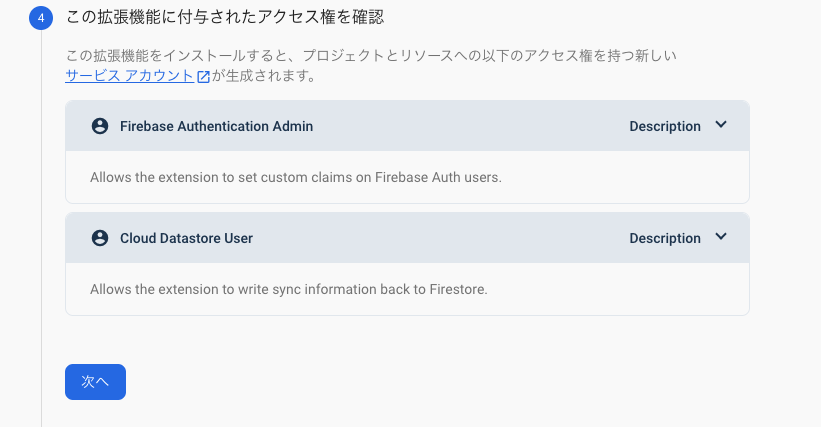Collapse the Firebase Authentication Admin chevron arrow
821x427 pixels.
(721, 125)
